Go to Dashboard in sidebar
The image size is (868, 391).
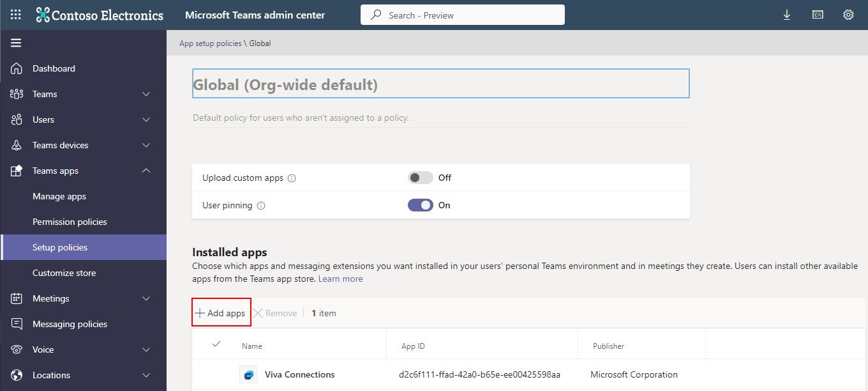[x=54, y=68]
